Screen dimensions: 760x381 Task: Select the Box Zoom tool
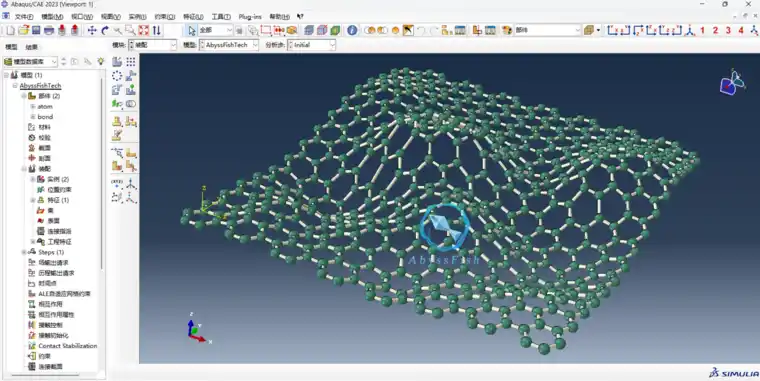tap(130, 31)
